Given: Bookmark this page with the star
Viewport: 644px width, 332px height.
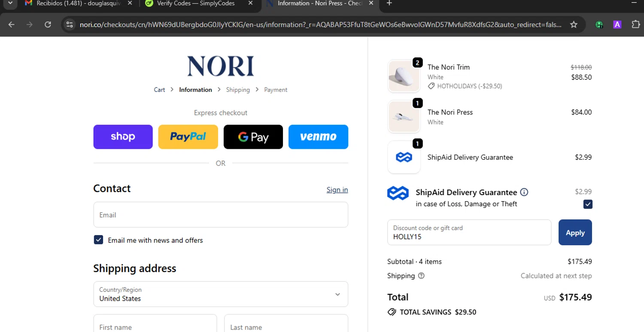Looking at the screenshot, I should pos(574,24).
